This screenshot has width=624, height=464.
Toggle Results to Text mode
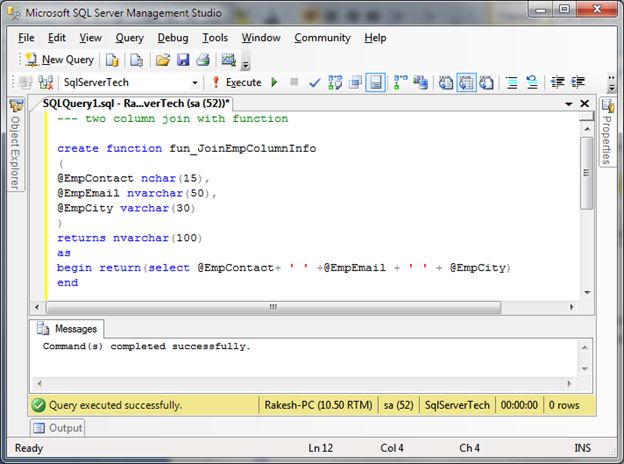446,82
